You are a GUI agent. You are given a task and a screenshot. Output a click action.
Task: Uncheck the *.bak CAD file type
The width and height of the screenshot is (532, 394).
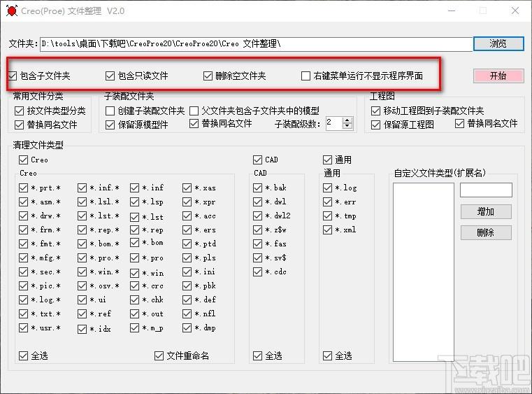pos(257,188)
